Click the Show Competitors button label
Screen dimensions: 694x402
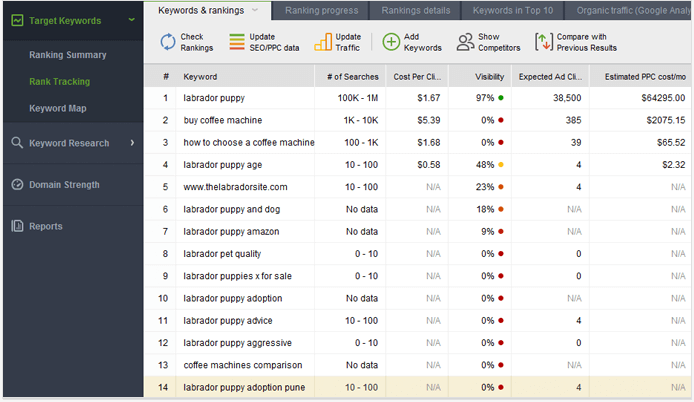(x=499, y=42)
